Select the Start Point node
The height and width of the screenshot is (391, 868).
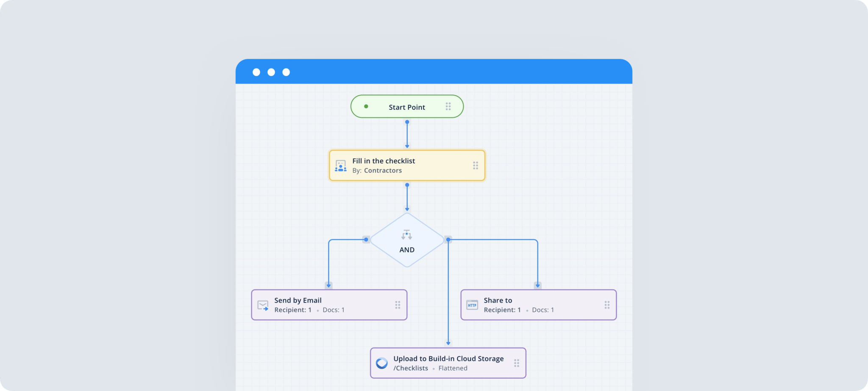407,106
